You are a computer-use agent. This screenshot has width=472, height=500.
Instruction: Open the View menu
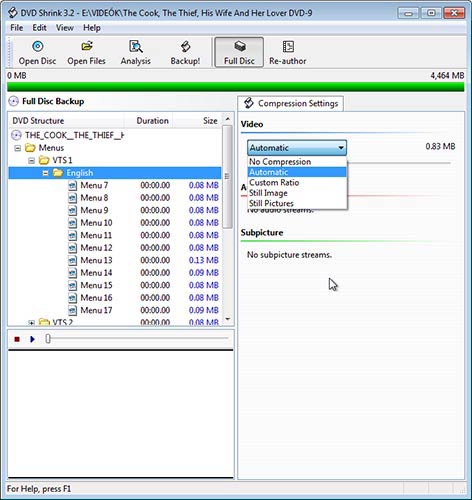coord(65,28)
